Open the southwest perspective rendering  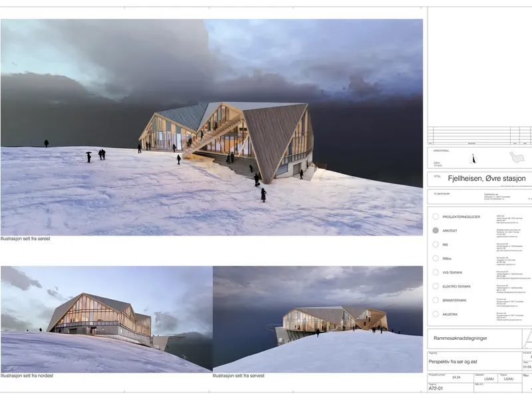point(318,319)
